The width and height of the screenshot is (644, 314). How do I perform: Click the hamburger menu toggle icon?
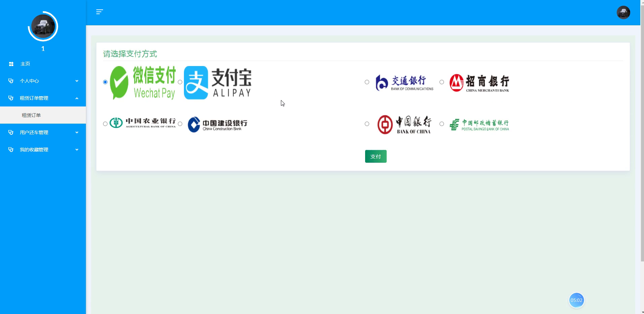(x=99, y=12)
